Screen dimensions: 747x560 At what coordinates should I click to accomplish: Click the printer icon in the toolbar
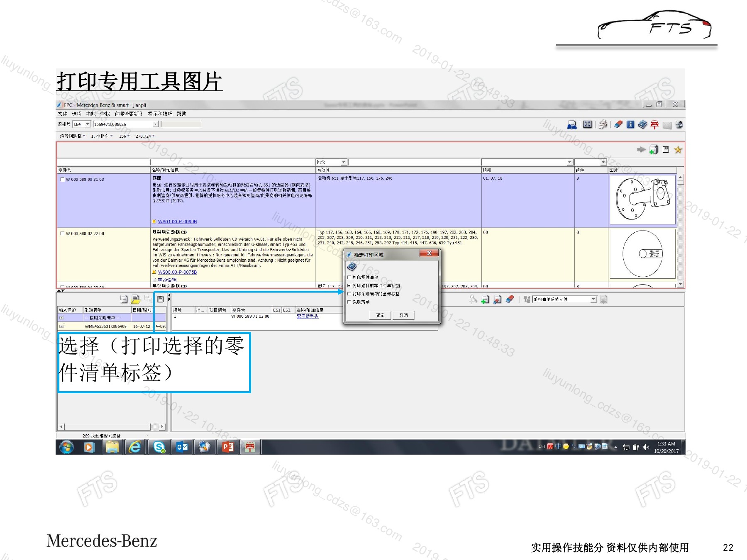(603, 124)
